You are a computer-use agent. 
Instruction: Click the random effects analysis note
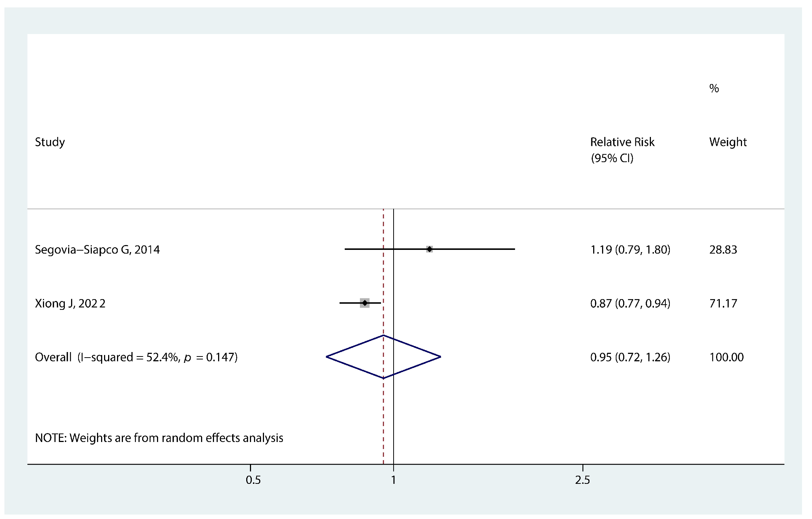point(159,438)
